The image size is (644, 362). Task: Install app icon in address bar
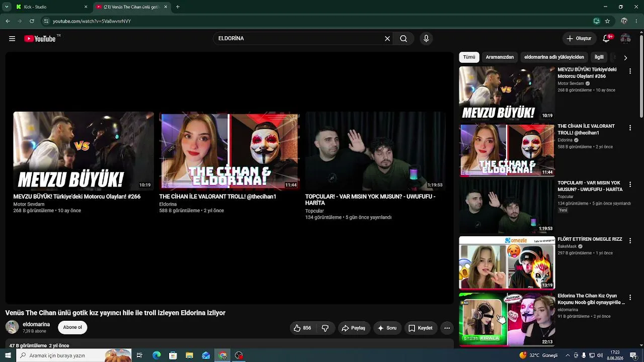click(x=597, y=21)
